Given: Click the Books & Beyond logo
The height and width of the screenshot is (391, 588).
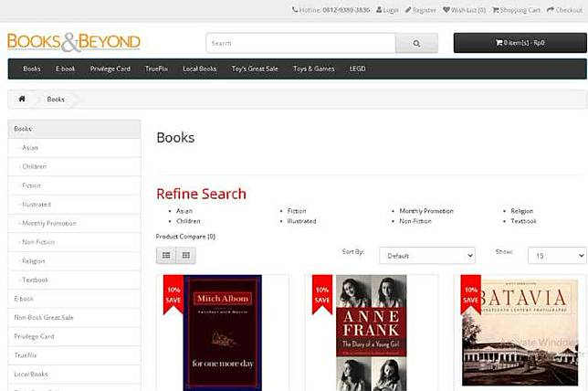Looking at the screenshot, I should click(74, 42).
